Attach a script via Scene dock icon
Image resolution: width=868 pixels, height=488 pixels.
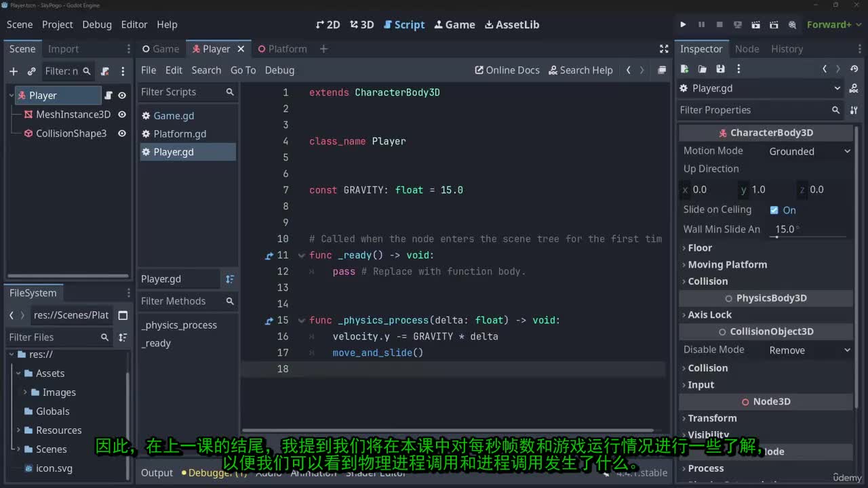pos(105,71)
